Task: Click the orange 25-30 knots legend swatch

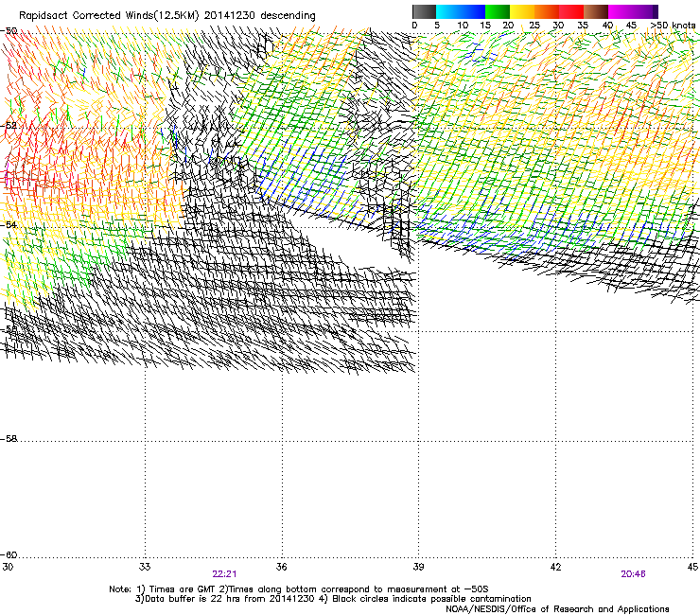Action: point(547,11)
